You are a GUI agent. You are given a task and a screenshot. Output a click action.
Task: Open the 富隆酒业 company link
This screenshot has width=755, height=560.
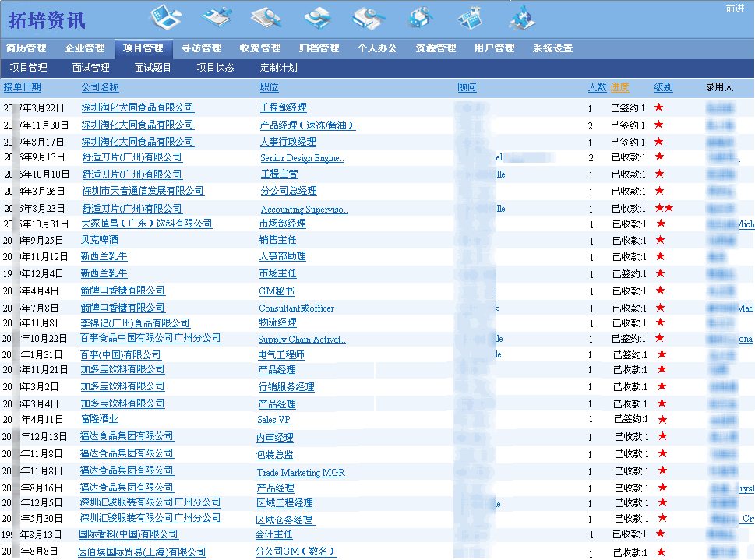click(100, 419)
